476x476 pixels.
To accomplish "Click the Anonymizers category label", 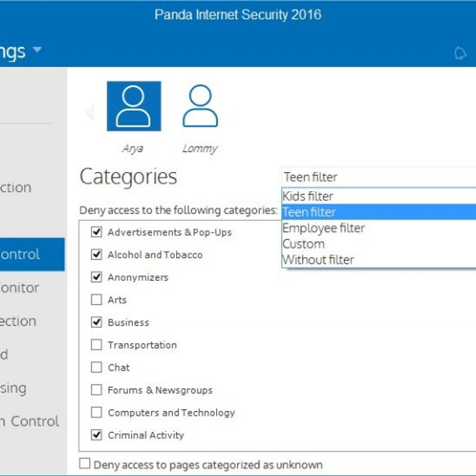I will pyautogui.click(x=138, y=277).
